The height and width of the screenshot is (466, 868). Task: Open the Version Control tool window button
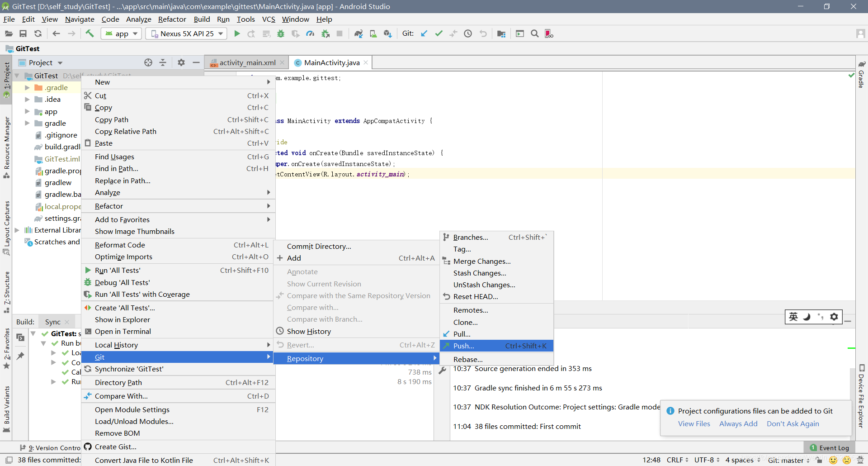50,447
